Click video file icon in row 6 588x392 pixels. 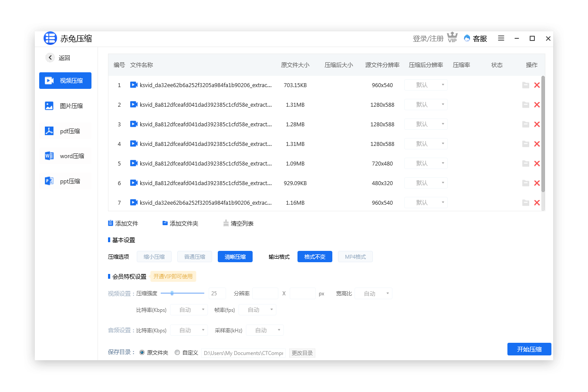(134, 183)
